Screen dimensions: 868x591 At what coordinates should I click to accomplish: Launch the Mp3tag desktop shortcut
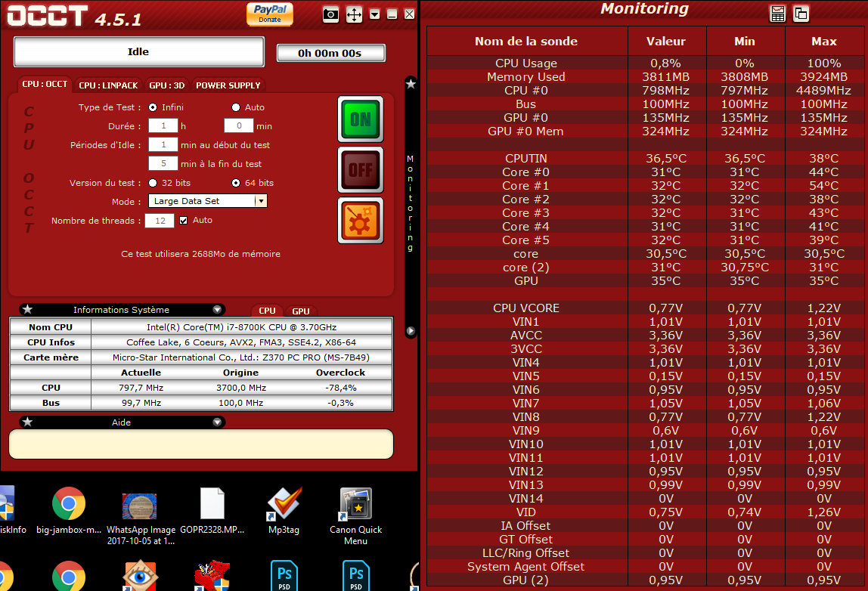click(x=284, y=510)
